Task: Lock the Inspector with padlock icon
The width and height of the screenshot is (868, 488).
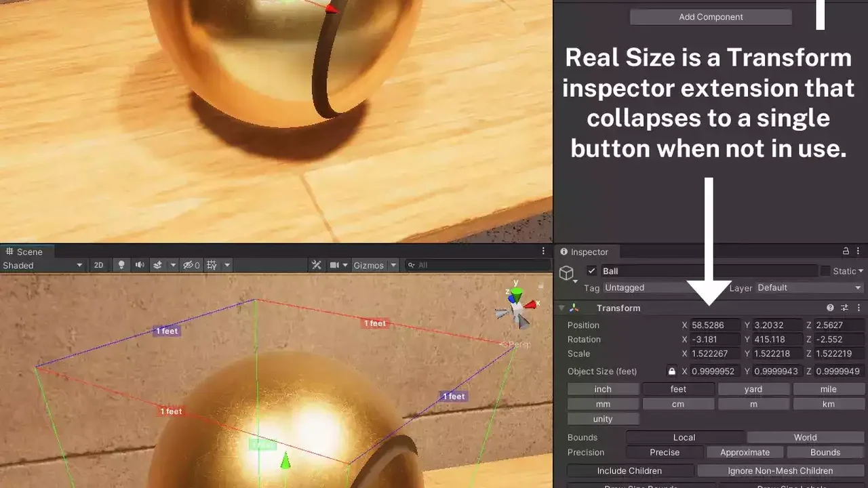Action: pos(846,251)
